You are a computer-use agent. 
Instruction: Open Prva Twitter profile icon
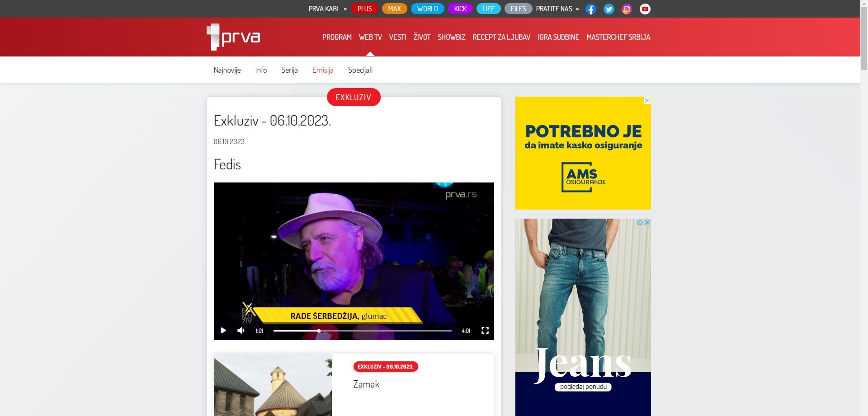(x=609, y=9)
